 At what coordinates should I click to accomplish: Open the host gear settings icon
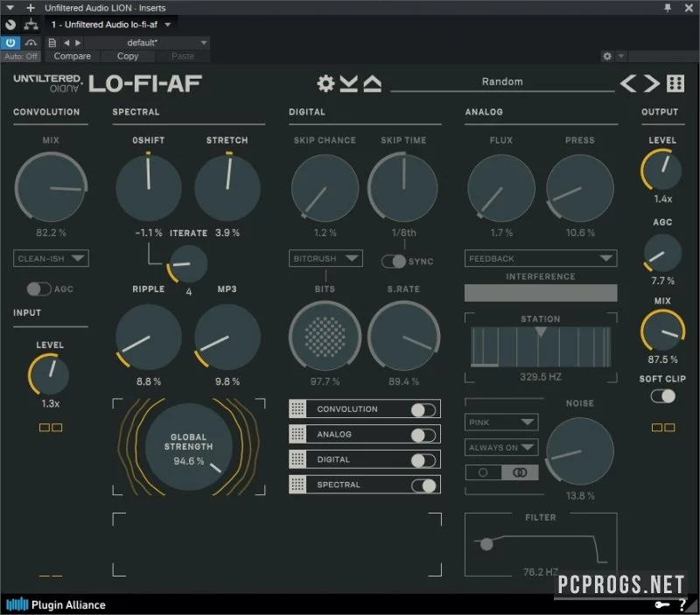pos(607,56)
